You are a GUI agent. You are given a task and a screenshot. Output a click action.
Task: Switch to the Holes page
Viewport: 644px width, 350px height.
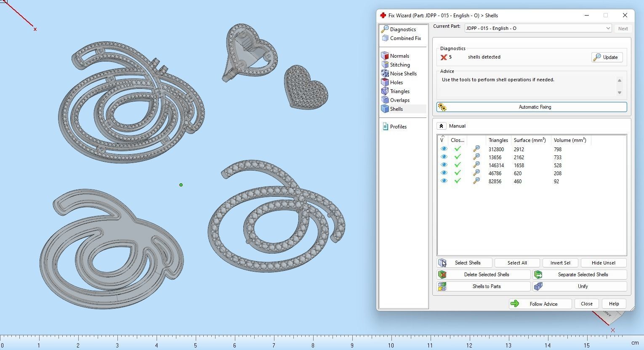pyautogui.click(x=397, y=83)
